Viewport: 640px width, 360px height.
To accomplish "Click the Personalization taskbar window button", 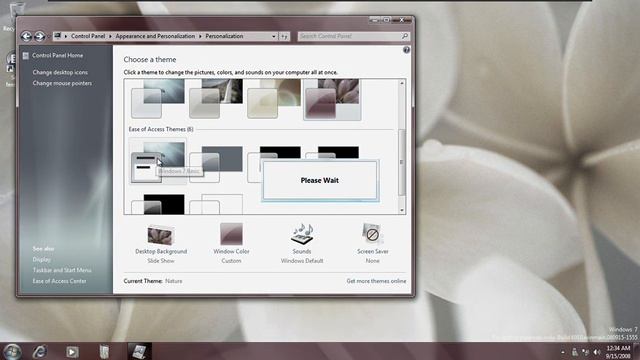I will pos(139,351).
